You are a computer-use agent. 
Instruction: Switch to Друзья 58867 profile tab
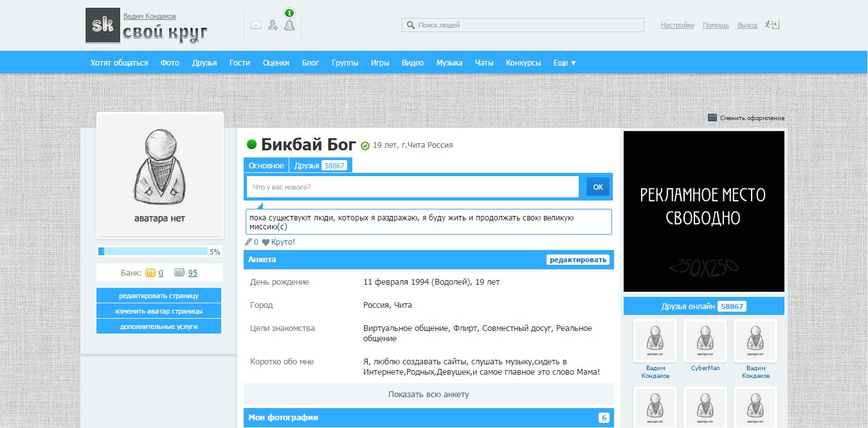click(x=320, y=165)
